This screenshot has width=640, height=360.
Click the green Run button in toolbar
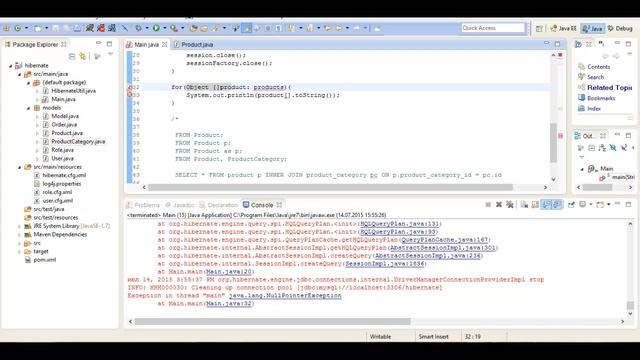pyautogui.click(x=156, y=28)
